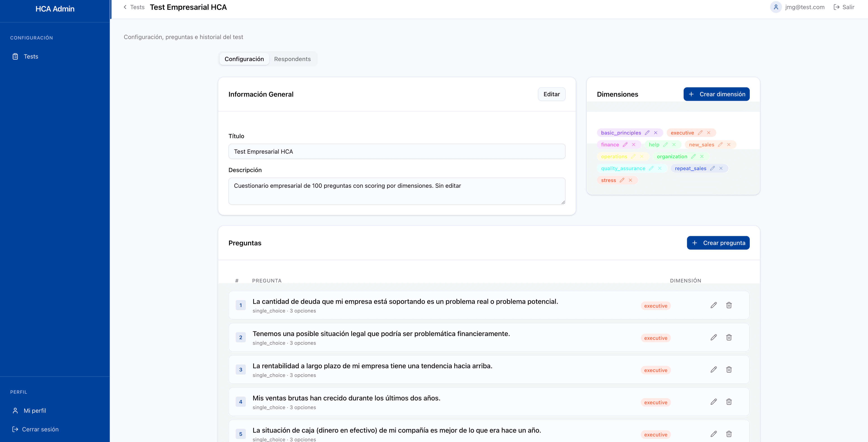The image size is (868, 442).
Task: Select the clipboard icon beside Tests
Action: (15, 56)
